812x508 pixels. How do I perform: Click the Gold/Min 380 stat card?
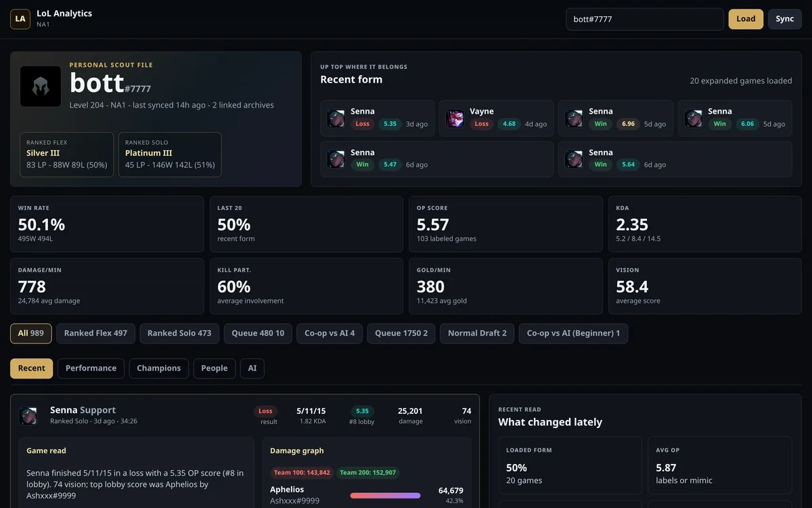point(505,286)
